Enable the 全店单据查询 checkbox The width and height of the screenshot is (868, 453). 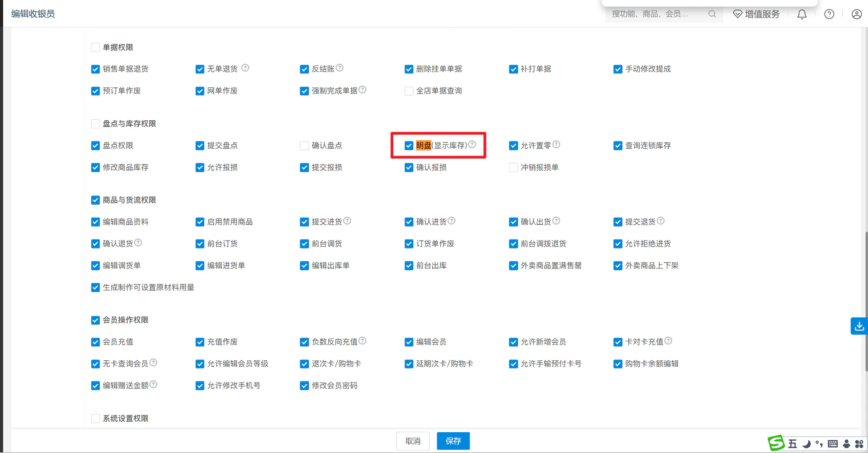coord(409,91)
